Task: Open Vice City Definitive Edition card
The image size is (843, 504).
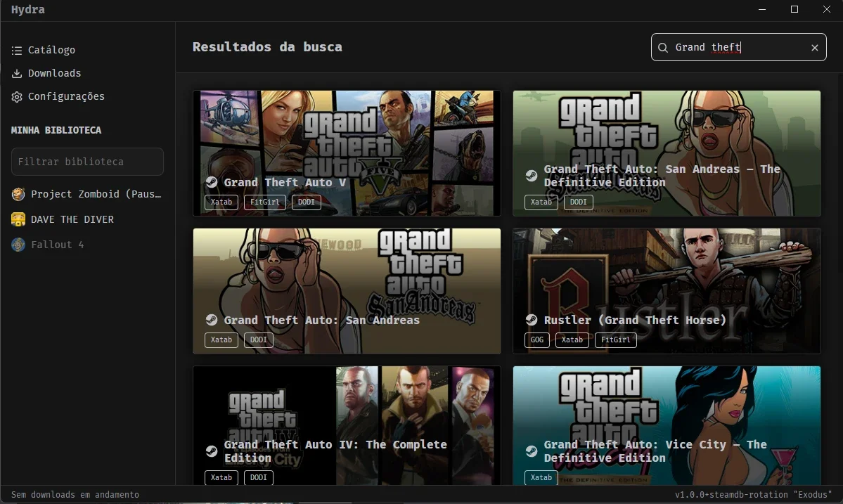Action: (667, 425)
